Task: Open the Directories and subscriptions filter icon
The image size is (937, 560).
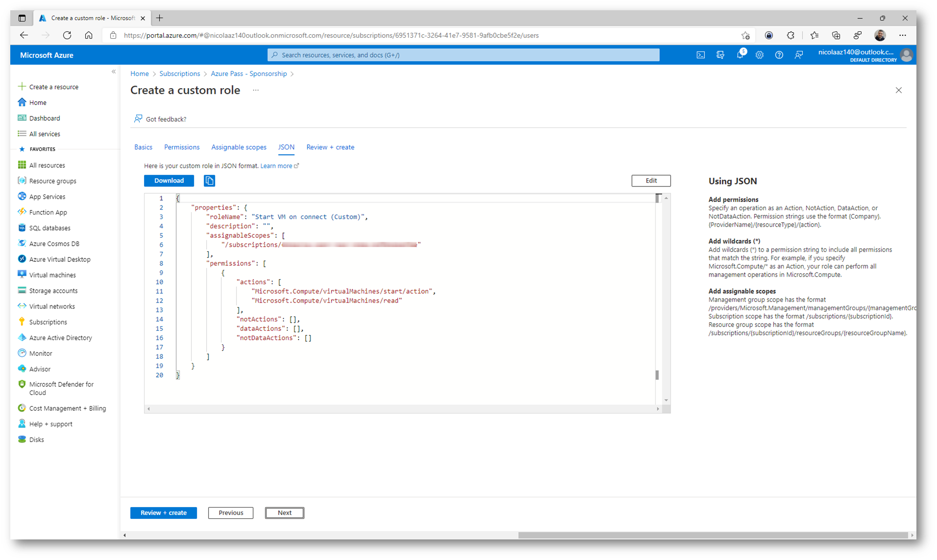Action: [720, 55]
